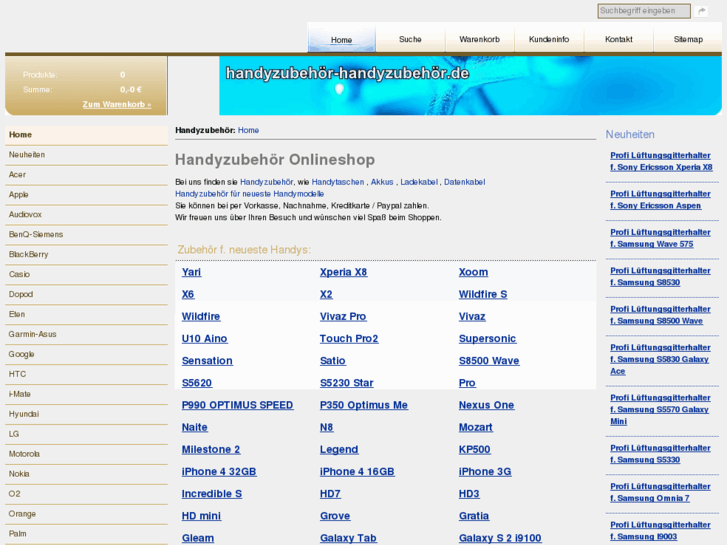The width and height of the screenshot is (727, 545).
Task: Open Lüftungsgitterhalter f. Samsung Omnia 7
Action: 660,493
